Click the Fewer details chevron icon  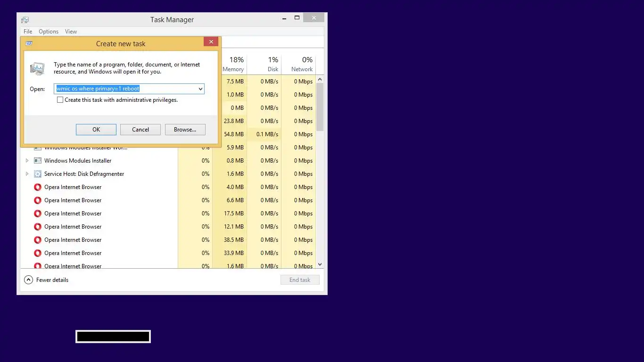click(28, 280)
